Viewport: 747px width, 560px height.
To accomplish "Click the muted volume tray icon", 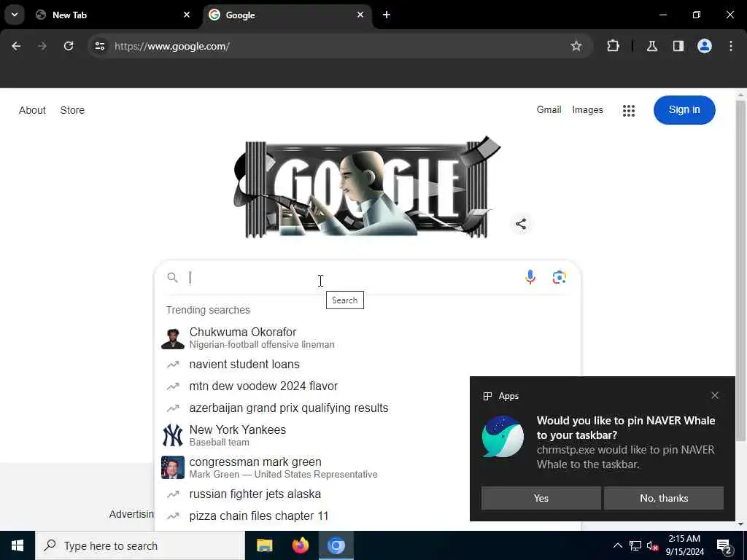I will click(x=652, y=545).
